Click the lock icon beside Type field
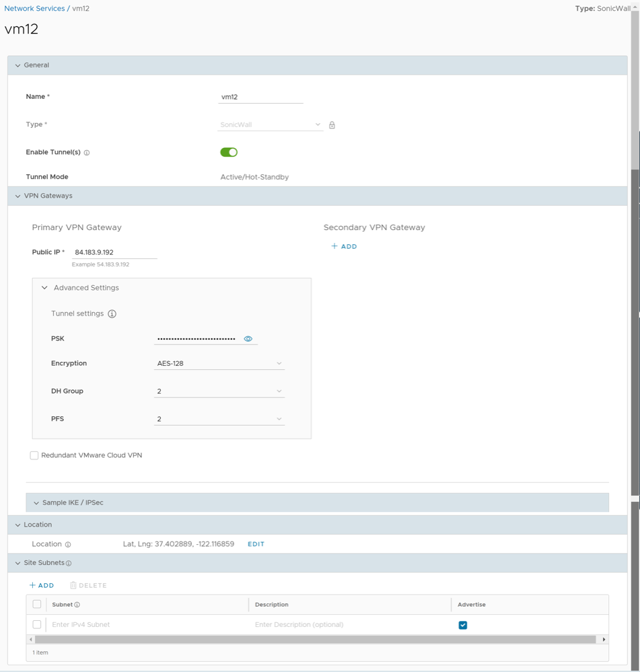The image size is (640, 672). pos(332,125)
